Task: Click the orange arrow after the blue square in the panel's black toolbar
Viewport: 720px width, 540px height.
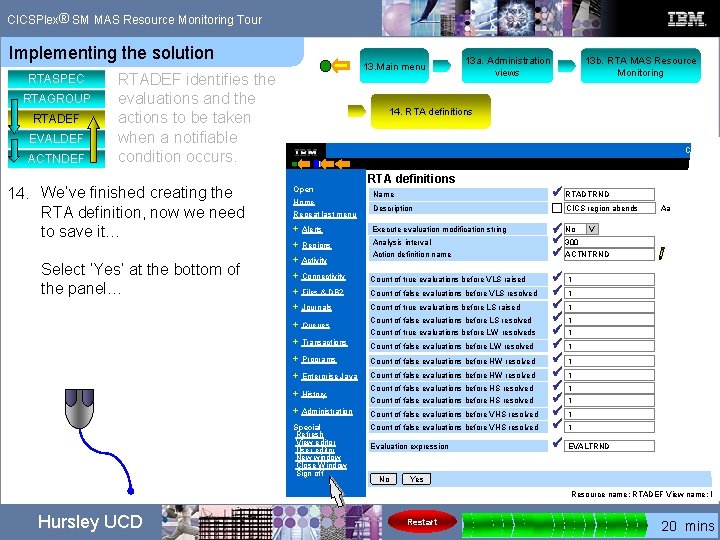Action: pyautogui.click(x=326, y=164)
